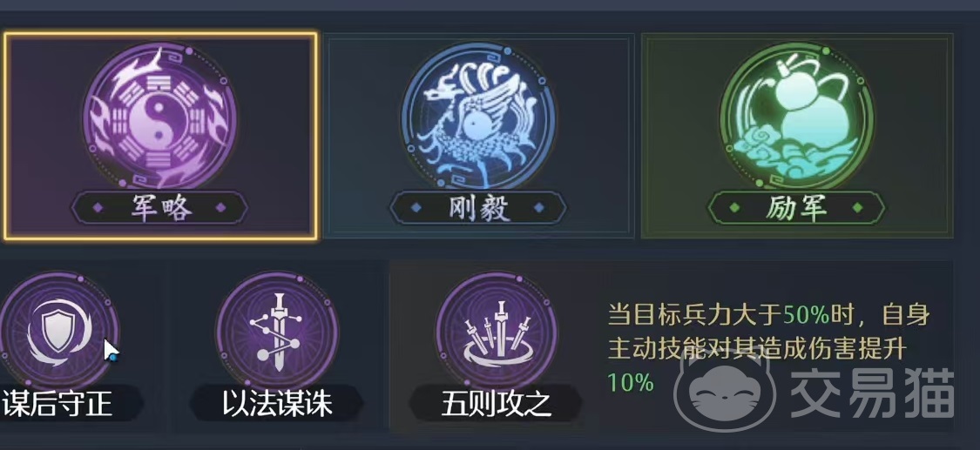Select the sword constellation icon 以法谋诛
Image resolution: width=980 pixels, height=450 pixels.
[278, 331]
